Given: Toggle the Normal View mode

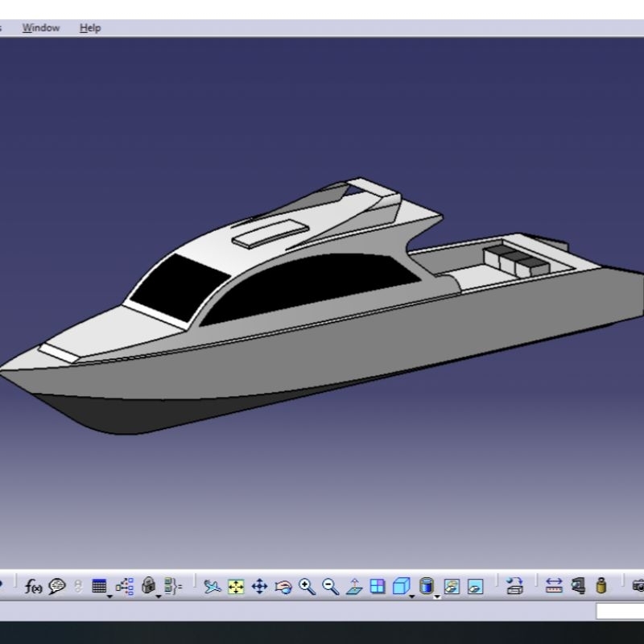Looking at the screenshot, I should [356, 588].
